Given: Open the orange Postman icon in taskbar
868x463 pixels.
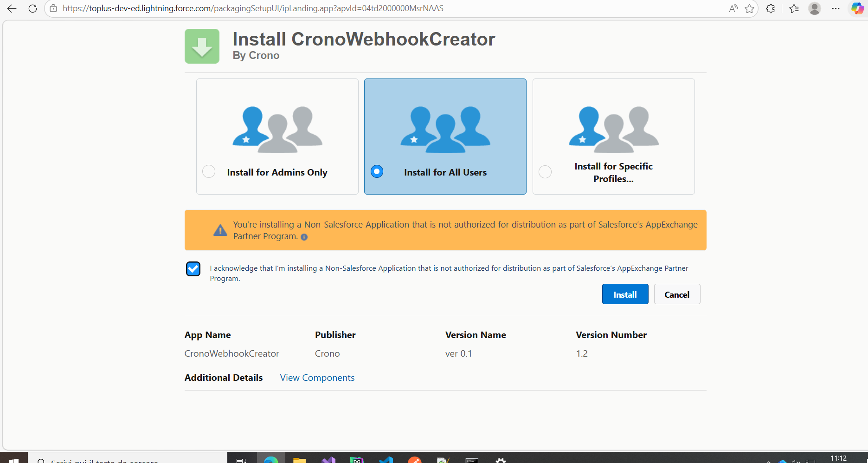Looking at the screenshot, I should pos(415,459).
